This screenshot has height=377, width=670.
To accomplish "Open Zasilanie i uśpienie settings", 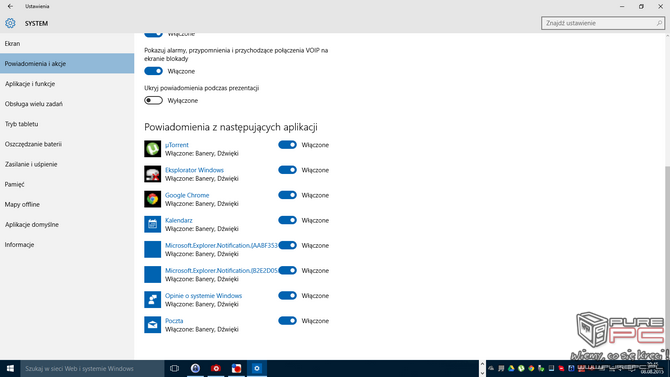I will coord(67,164).
